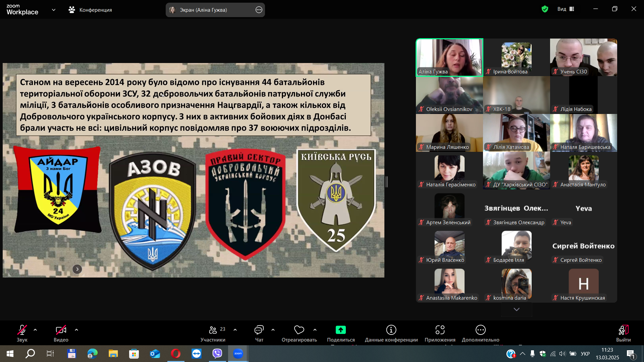Select Бодарев Ілля participant tile
644x362 pixels.
tap(517, 246)
